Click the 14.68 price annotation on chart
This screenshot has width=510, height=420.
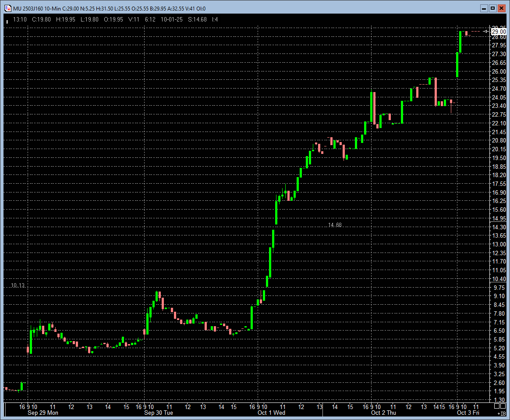coord(335,225)
